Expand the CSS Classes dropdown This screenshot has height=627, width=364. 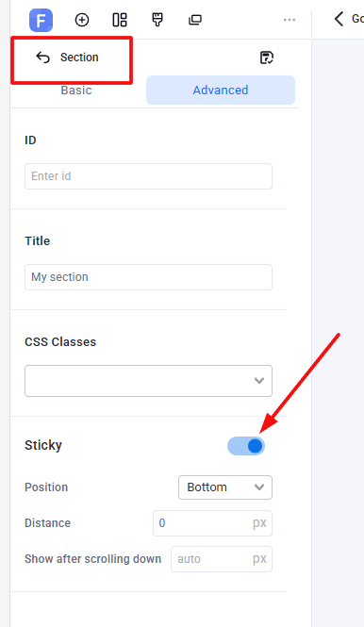148,381
